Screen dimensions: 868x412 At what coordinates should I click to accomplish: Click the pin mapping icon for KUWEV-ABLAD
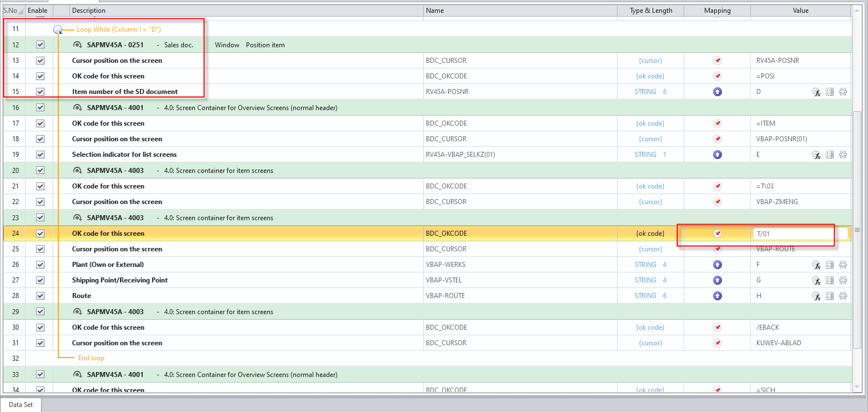(x=718, y=343)
